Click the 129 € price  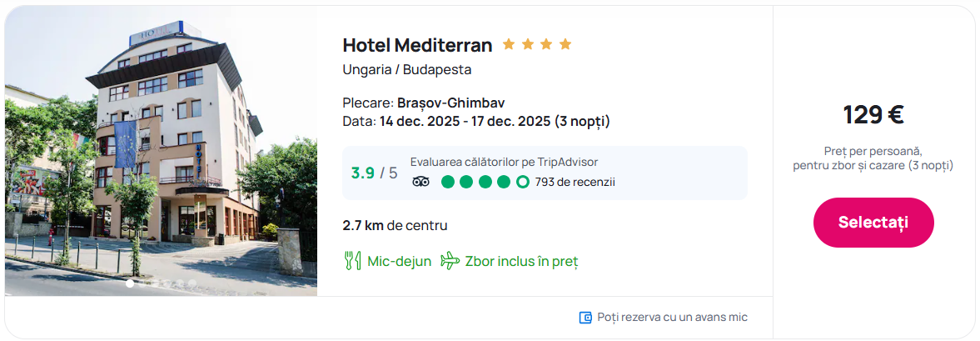coord(873,114)
